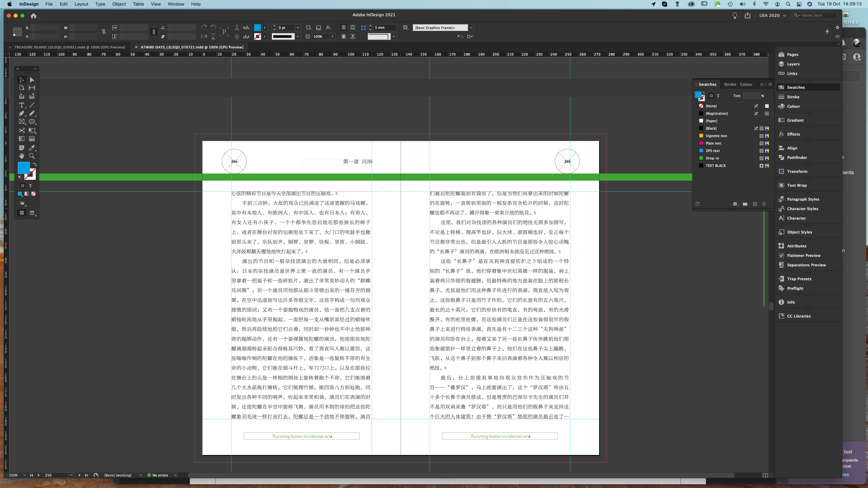This screenshot has height=488, width=868.
Task: Select the Type tool
Action: point(22,105)
